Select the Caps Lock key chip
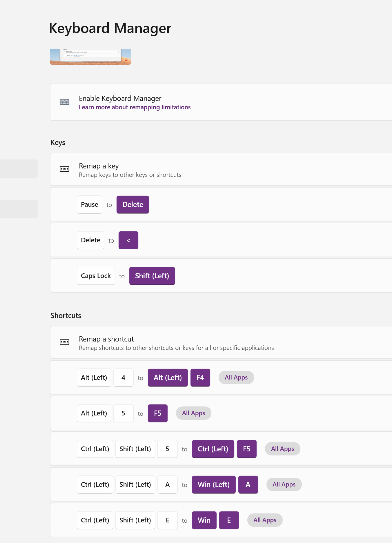This screenshot has height=543, width=392. (x=96, y=276)
